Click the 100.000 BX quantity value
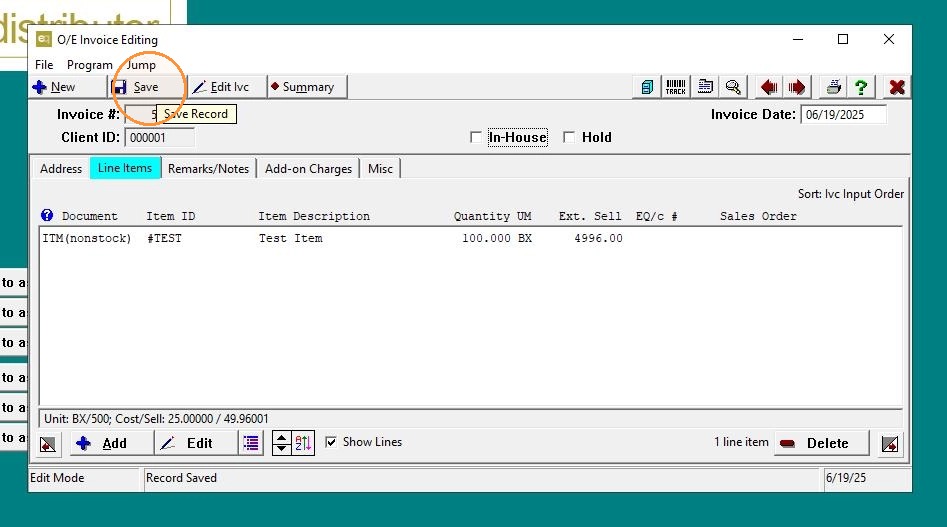947x527 pixels. 496,238
